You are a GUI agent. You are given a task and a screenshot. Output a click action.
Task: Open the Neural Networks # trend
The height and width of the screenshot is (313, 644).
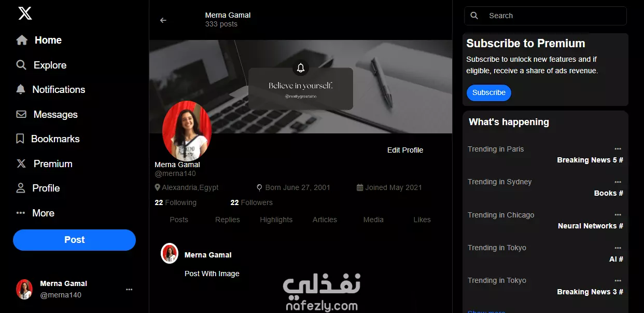point(591,226)
